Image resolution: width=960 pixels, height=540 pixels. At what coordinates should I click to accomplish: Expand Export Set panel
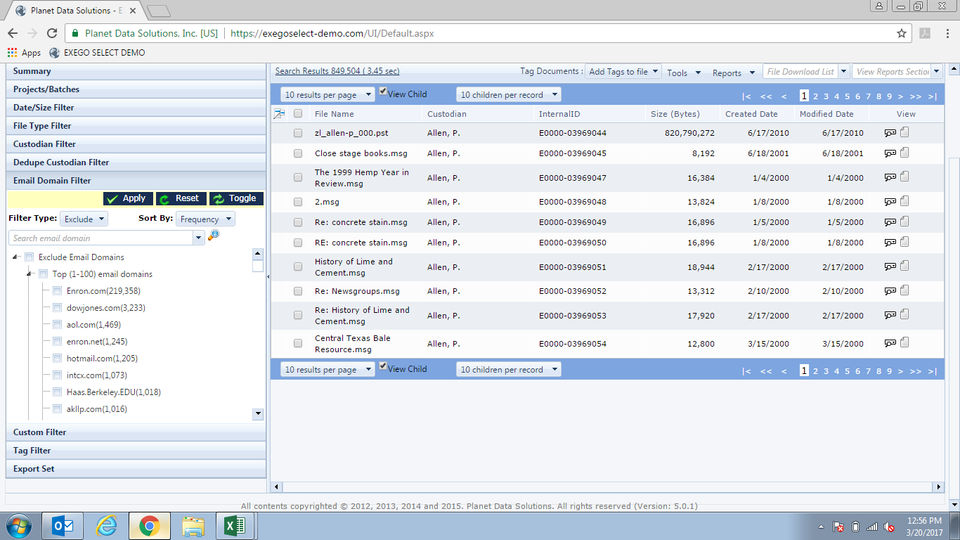pos(136,469)
